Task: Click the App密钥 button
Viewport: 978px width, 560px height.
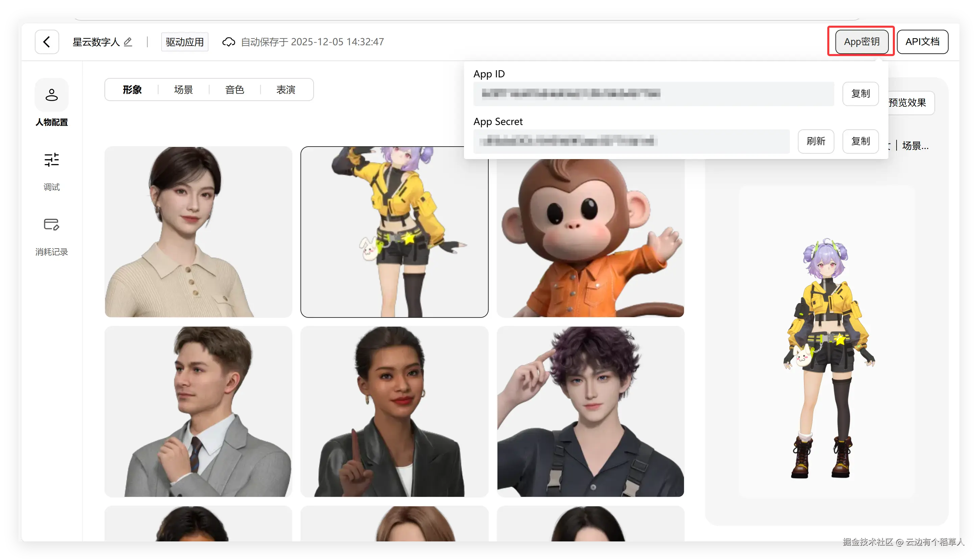Action: coord(861,42)
